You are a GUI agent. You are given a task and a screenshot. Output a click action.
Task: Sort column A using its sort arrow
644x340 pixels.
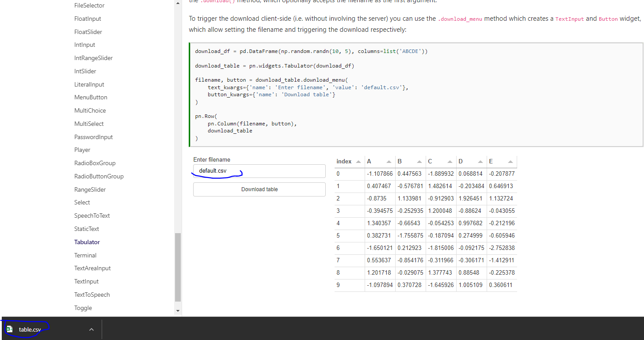point(388,161)
